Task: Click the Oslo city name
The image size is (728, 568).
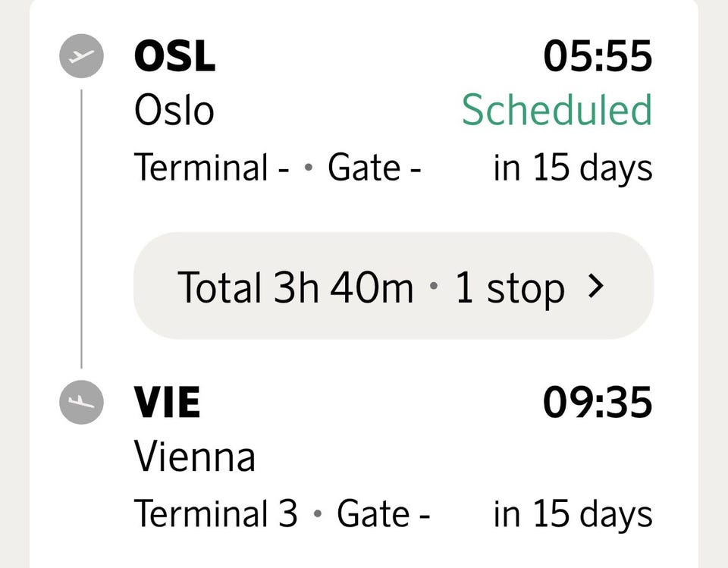Action: click(x=174, y=111)
